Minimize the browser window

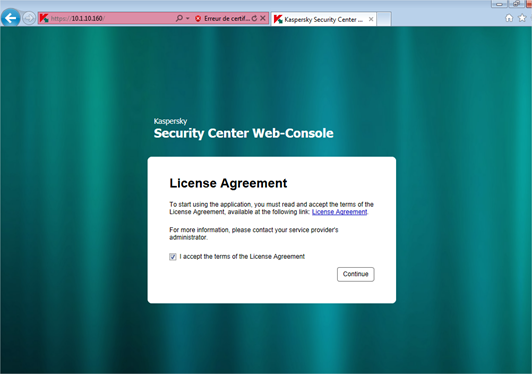point(499,4)
